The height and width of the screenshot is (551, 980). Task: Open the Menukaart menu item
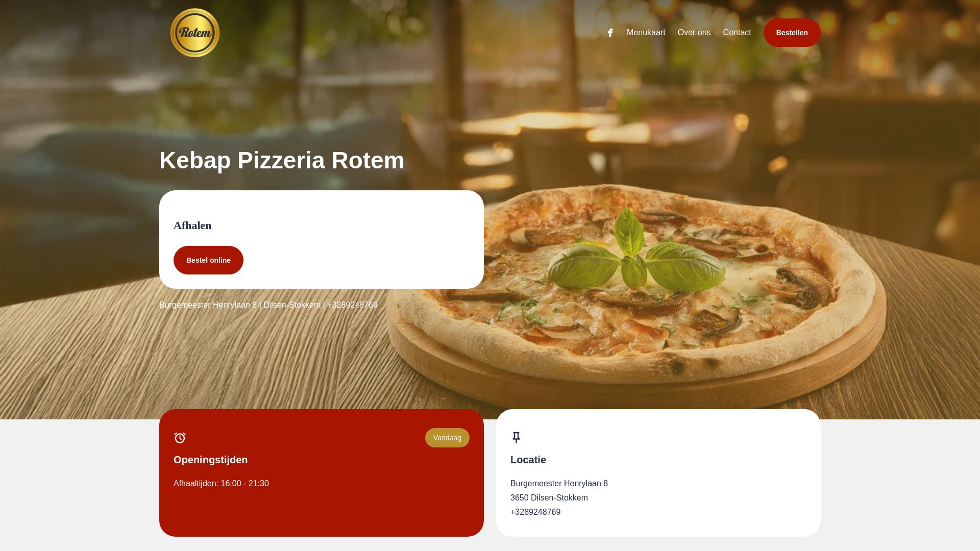(x=646, y=33)
